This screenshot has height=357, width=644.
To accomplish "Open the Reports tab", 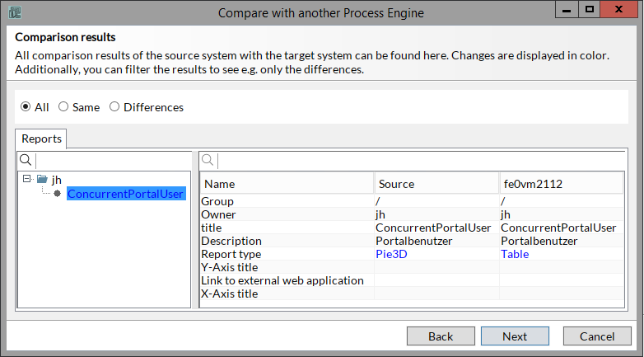I will pyautogui.click(x=41, y=139).
